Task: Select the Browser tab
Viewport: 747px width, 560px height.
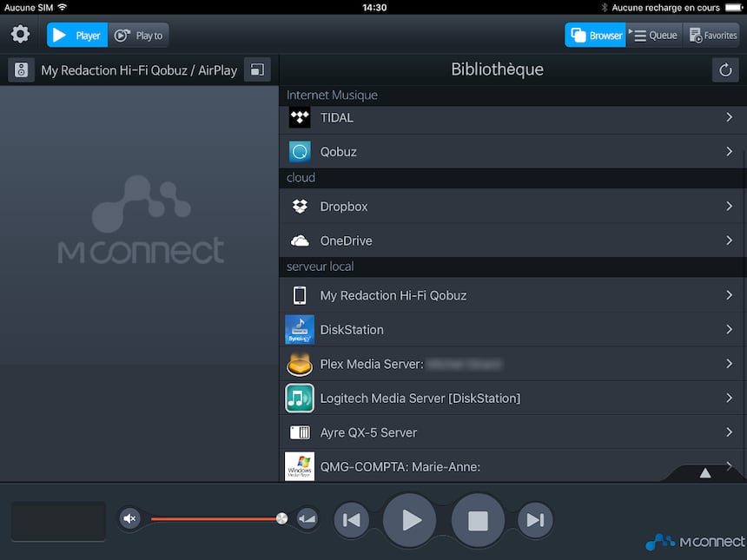Action: (x=595, y=36)
